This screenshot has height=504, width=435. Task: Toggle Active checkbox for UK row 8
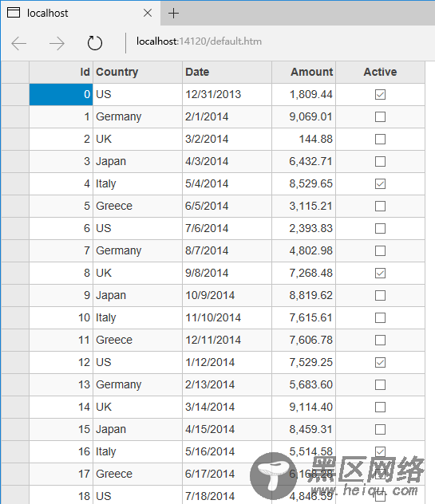pos(380,274)
